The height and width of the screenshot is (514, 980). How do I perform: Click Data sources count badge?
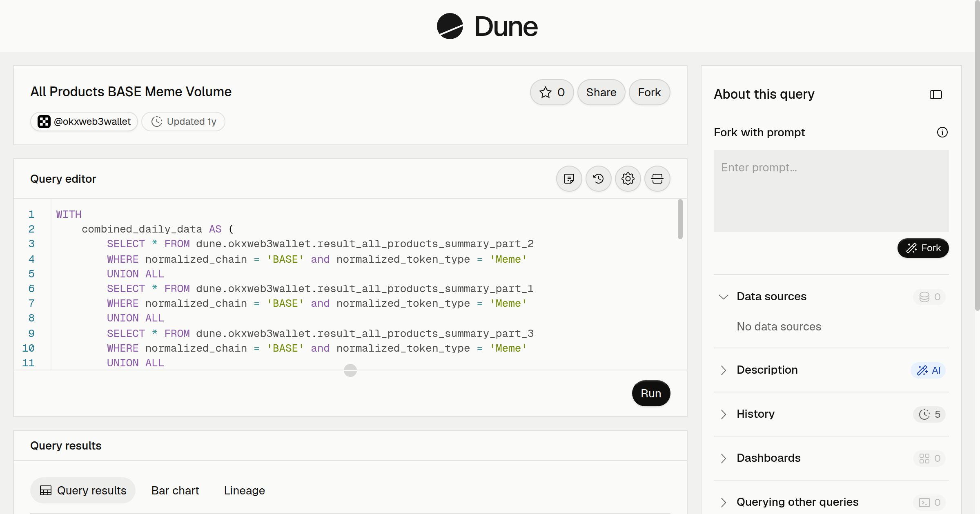tap(929, 297)
